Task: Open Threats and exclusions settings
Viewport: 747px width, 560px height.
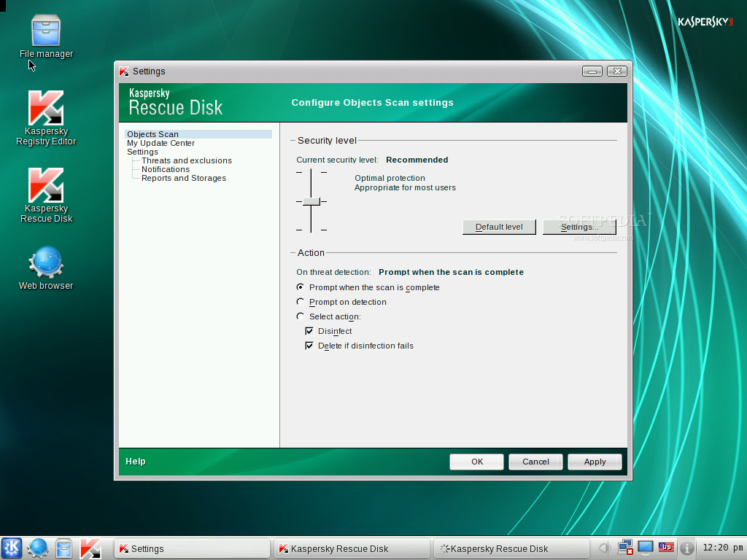Action: 187,160
